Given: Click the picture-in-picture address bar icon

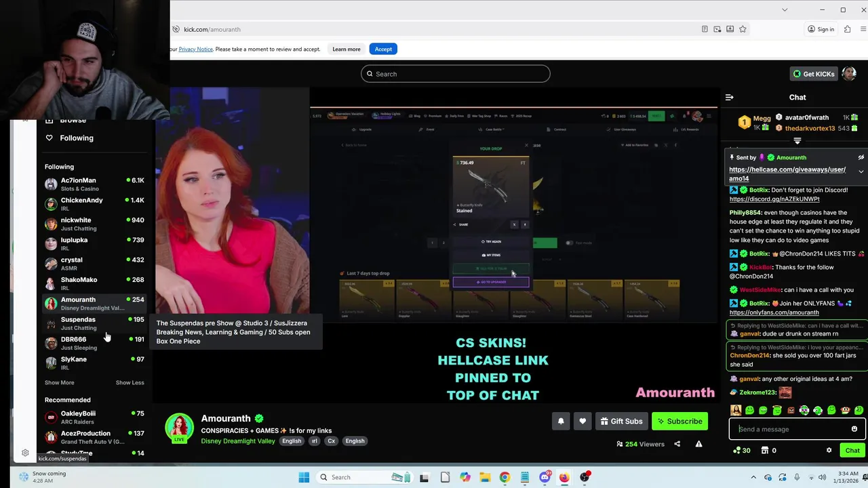Looking at the screenshot, I should click(717, 29).
